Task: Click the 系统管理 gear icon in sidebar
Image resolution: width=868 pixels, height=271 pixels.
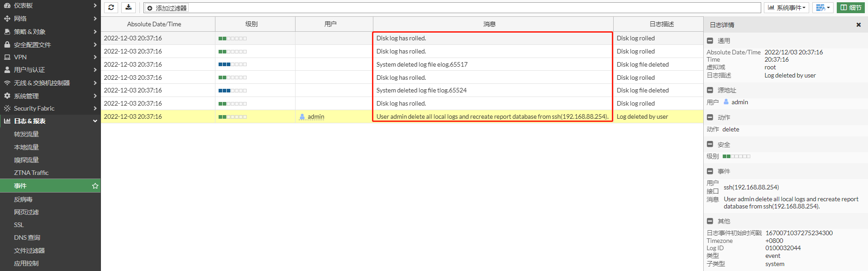Action: click(x=7, y=96)
